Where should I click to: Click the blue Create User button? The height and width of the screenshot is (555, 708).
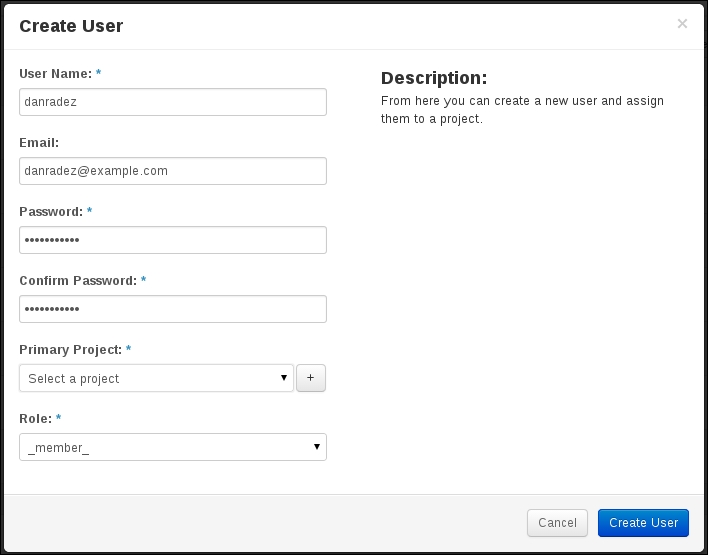click(x=643, y=523)
